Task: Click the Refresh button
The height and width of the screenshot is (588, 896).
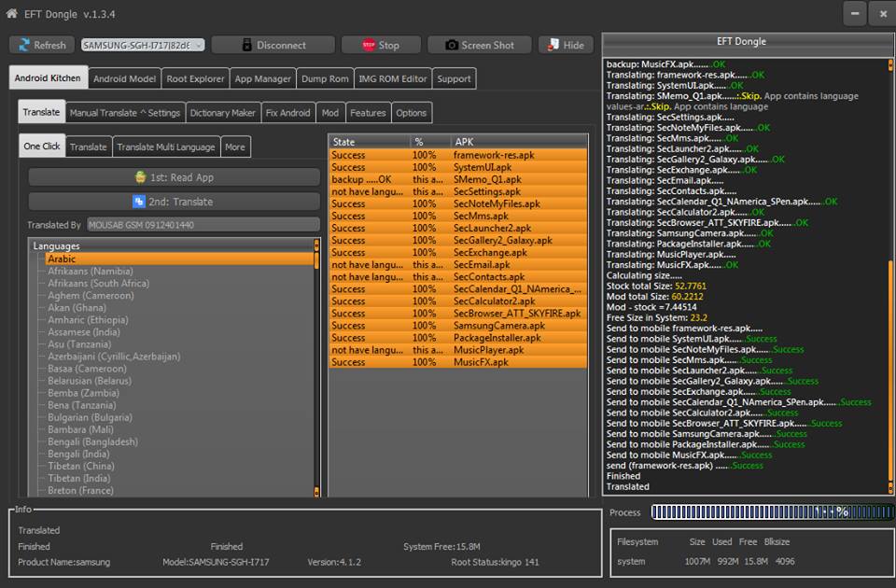Action: coord(42,45)
